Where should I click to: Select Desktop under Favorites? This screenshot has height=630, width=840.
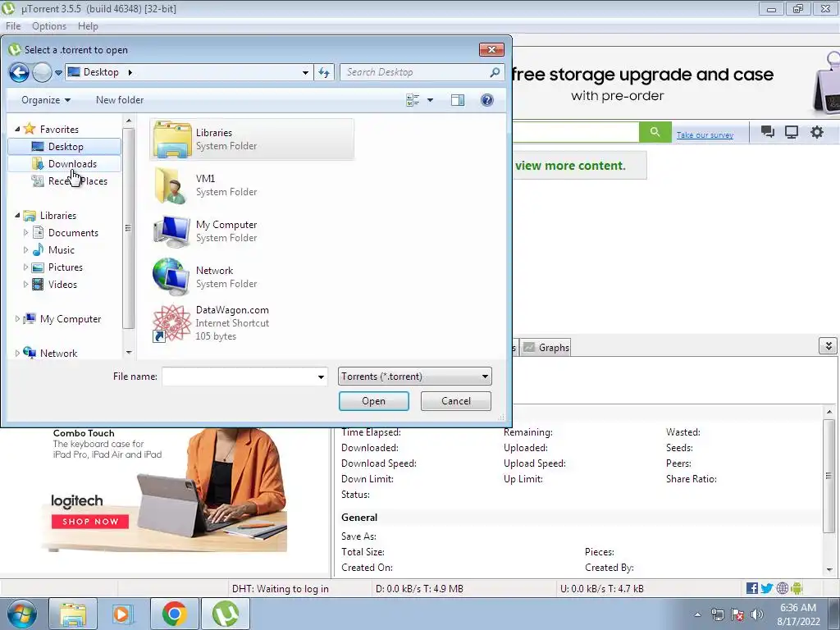(64, 146)
